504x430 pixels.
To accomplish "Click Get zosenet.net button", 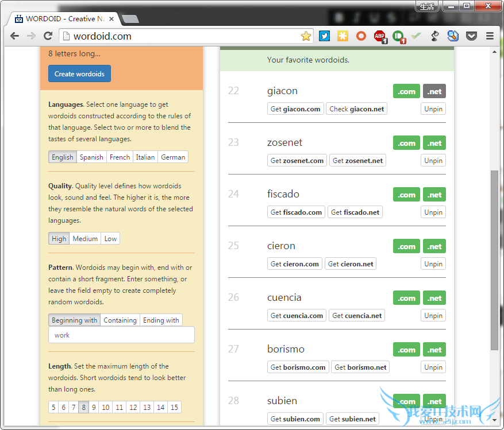I will [x=358, y=161].
